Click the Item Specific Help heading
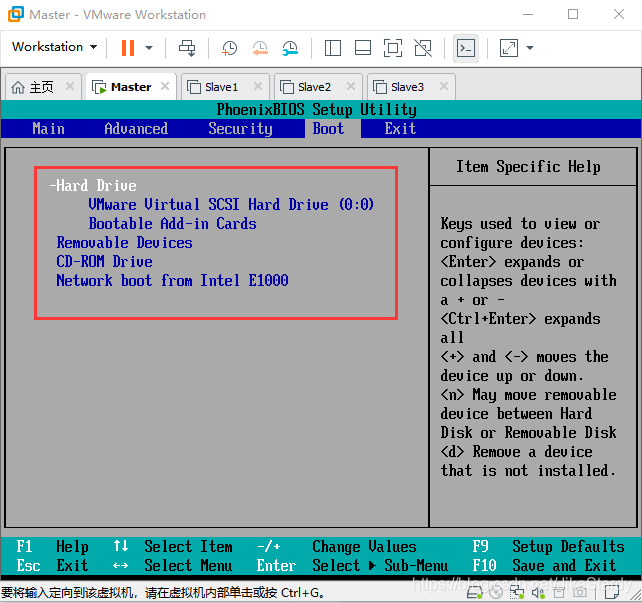Screen dimensions: 642x603 point(528,167)
